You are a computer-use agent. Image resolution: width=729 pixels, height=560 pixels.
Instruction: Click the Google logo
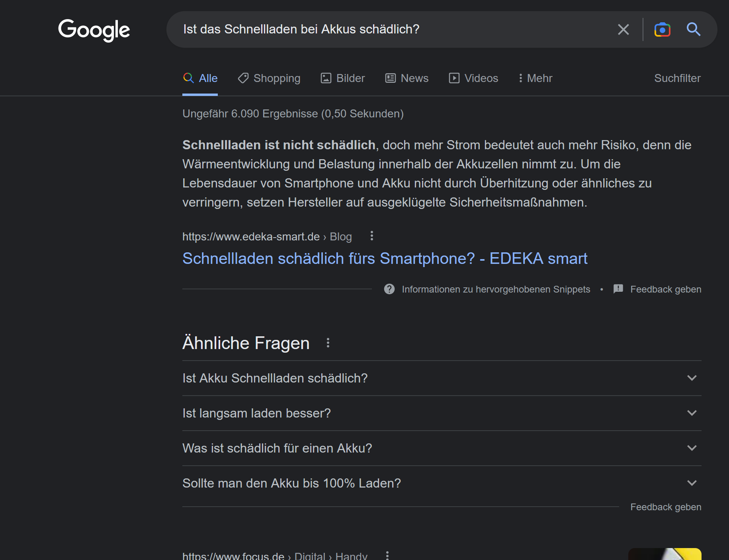tap(94, 30)
